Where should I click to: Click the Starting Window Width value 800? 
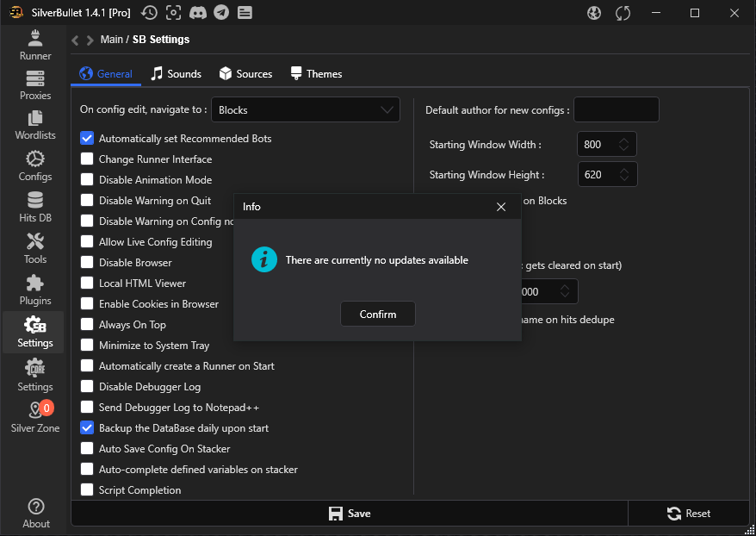pyautogui.click(x=592, y=144)
